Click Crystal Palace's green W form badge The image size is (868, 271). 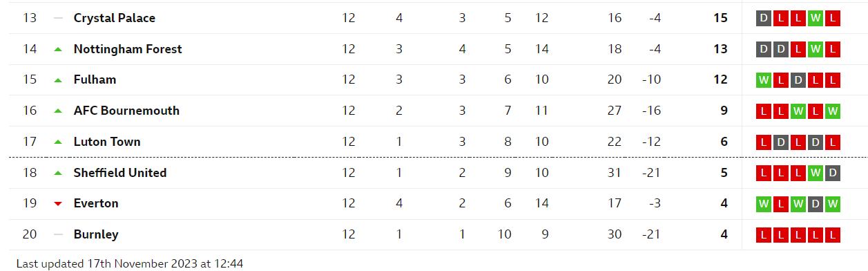816,19
